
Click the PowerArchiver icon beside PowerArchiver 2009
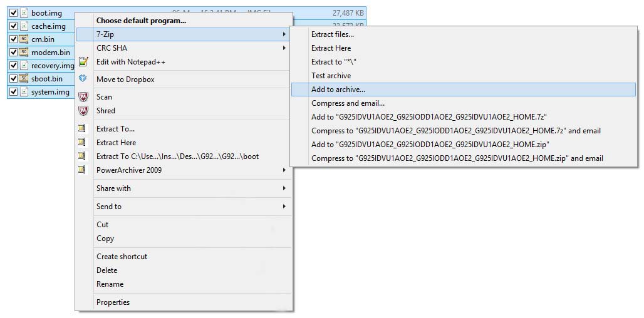[x=82, y=170]
